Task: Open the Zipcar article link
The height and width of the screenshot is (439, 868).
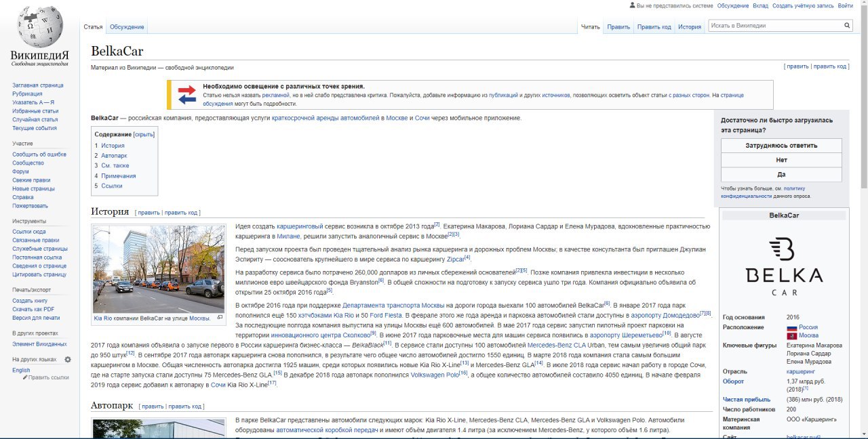Action: pos(456,258)
